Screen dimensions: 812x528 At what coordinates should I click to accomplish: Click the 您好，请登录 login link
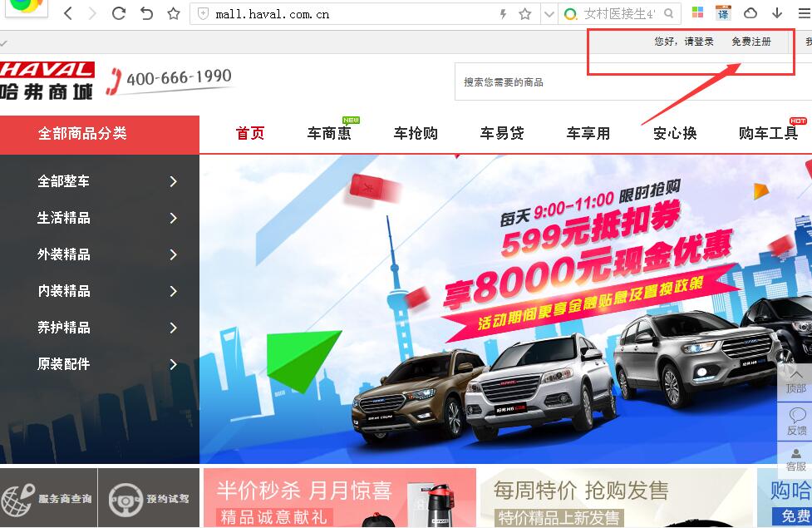[682, 42]
